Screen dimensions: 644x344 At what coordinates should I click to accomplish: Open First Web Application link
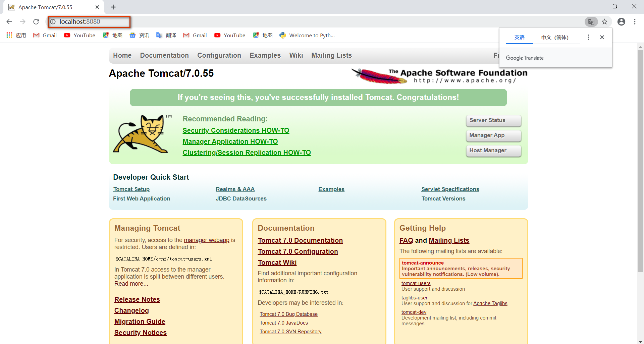point(142,198)
